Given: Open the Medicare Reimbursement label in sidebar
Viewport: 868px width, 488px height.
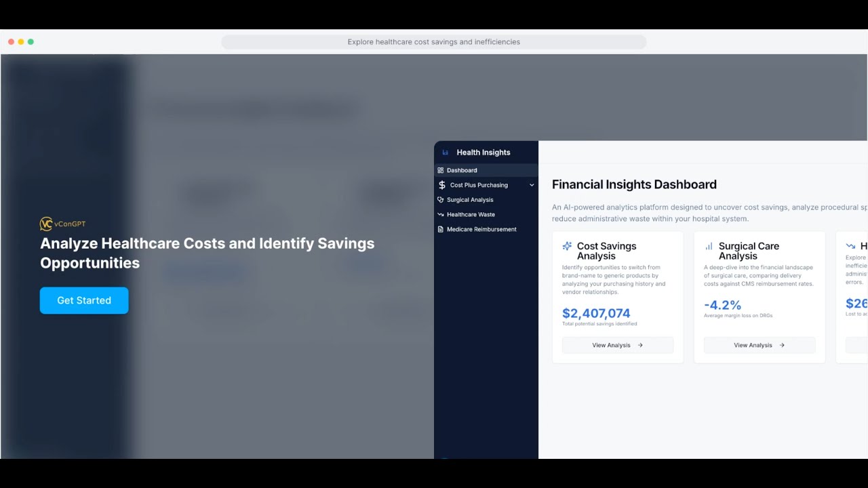Looking at the screenshot, I should tap(481, 229).
